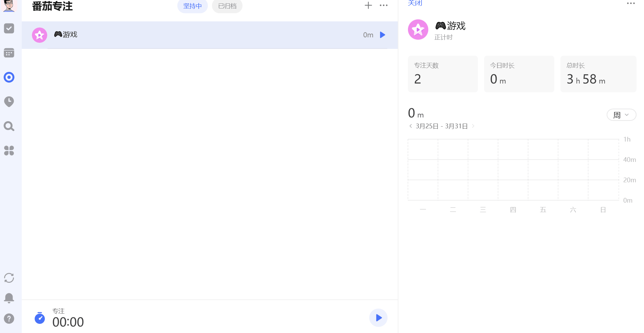This screenshot has height=333, width=644.
Task: Start the timer for 游戏 row
Action: coord(382,35)
